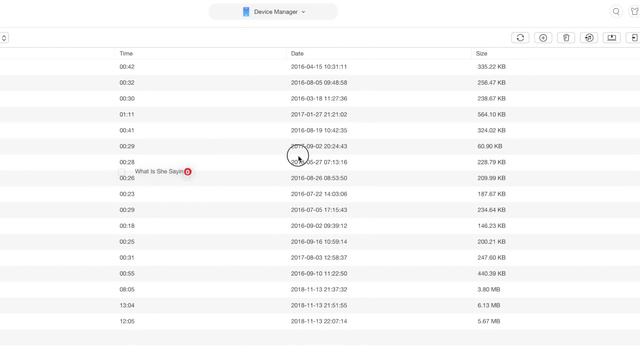Click the Send to Device icon at toolbar edge
Screen dimensions: 640x360
point(633,38)
